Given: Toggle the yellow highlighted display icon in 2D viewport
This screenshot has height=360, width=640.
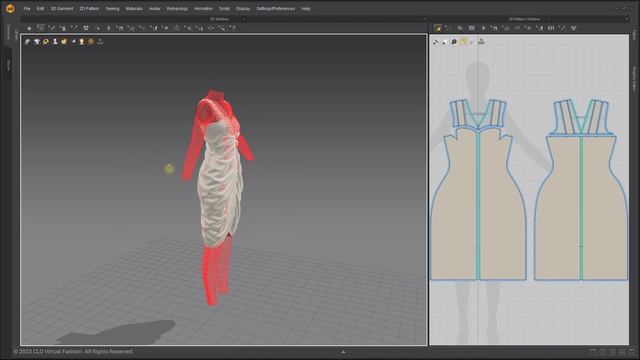Looking at the screenshot, I should pyautogui.click(x=464, y=41).
